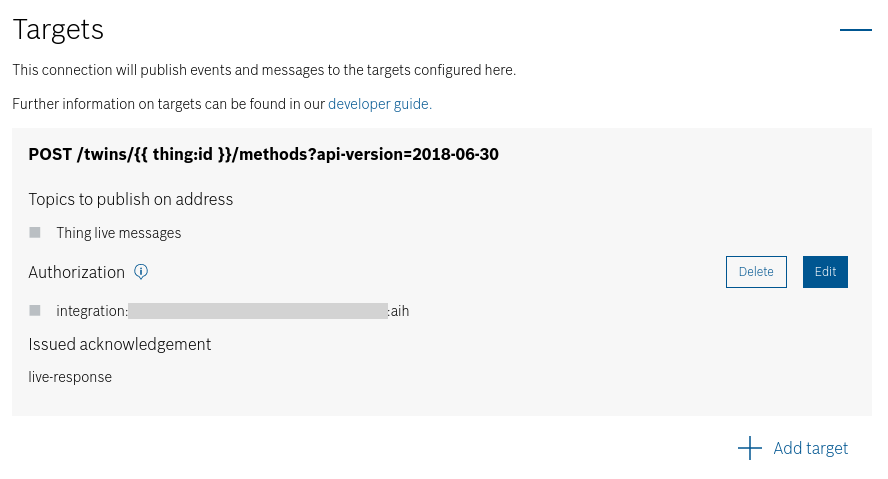Click the Issued acknowledgement heading

pos(119,344)
